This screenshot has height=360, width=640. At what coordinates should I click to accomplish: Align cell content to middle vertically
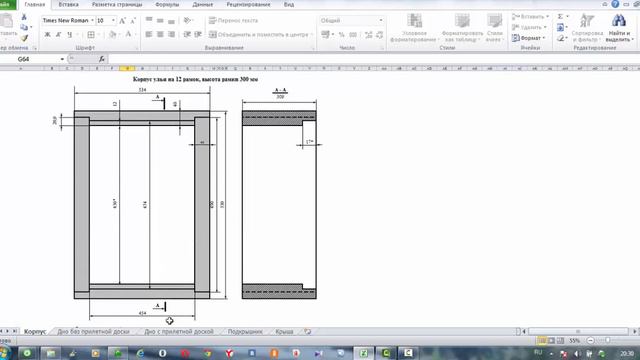pos(160,20)
